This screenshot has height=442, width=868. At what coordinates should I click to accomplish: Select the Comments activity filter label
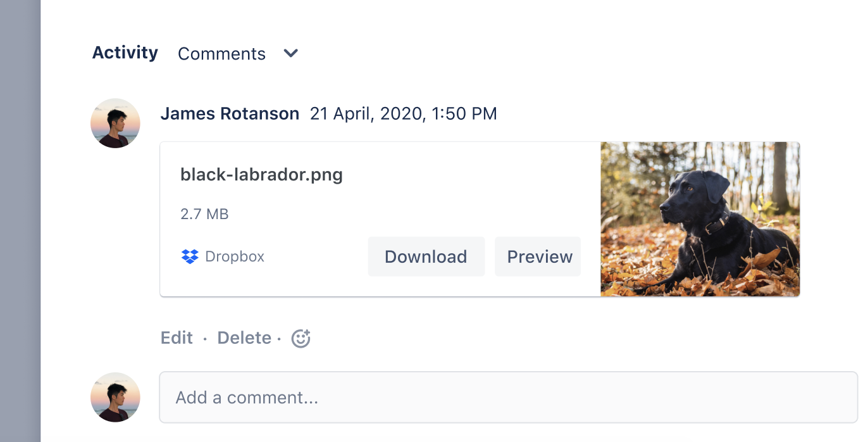tap(221, 54)
